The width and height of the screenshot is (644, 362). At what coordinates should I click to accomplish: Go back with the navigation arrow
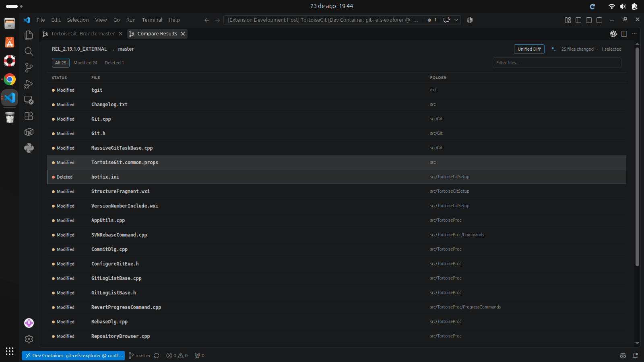click(207, 20)
